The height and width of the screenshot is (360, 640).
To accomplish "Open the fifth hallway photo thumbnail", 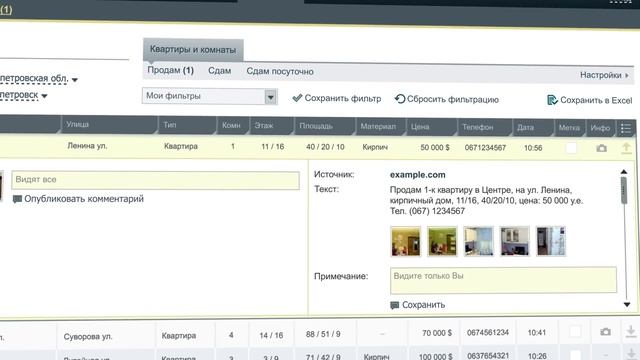I will click(x=551, y=241).
